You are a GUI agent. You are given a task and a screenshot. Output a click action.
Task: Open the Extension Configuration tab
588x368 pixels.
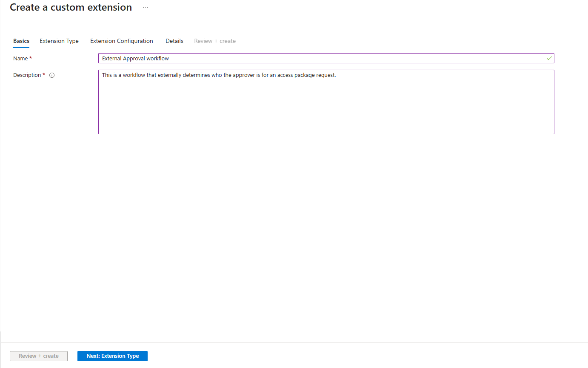pyautogui.click(x=122, y=41)
